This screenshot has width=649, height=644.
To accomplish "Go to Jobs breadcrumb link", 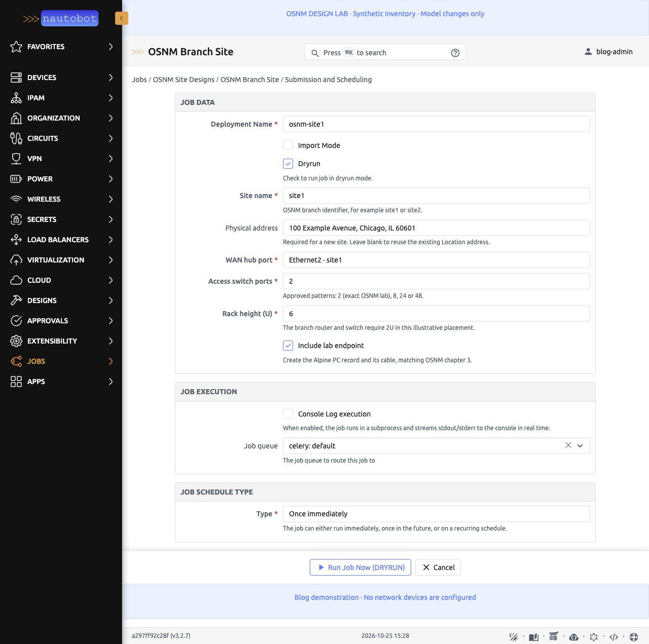I will tap(139, 80).
